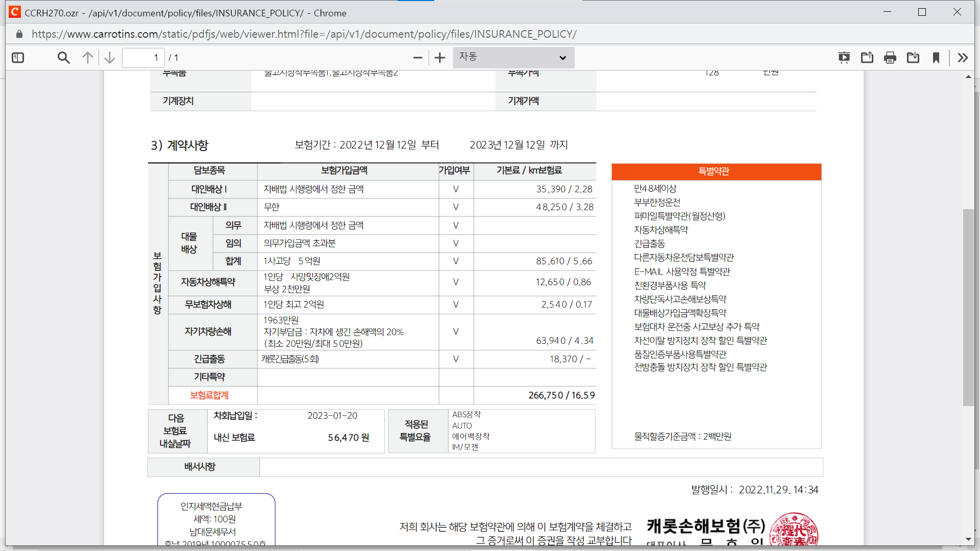Switch to presentation mode
This screenshot has width=980, height=551.
click(x=844, y=58)
